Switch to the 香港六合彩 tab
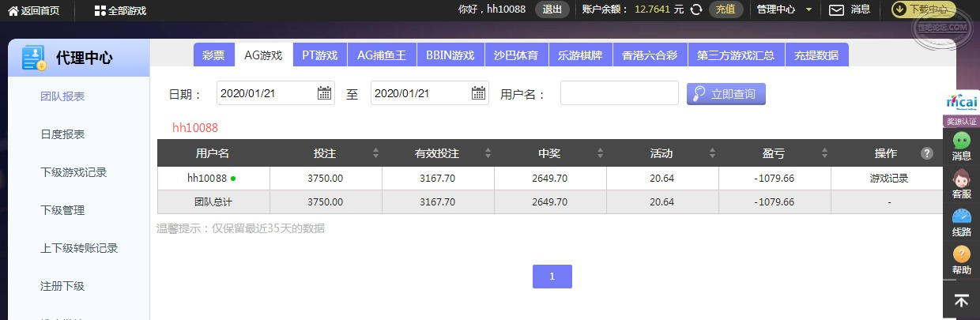The height and width of the screenshot is (320, 980). click(650, 55)
